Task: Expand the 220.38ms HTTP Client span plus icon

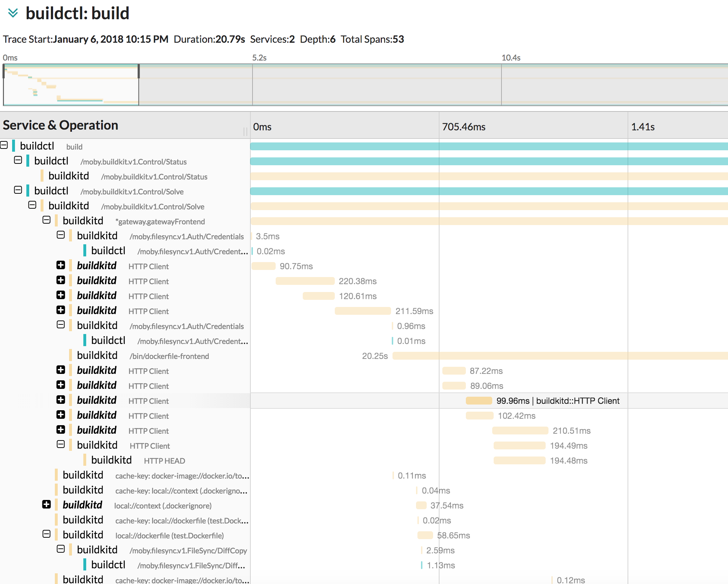Action: click(x=61, y=281)
